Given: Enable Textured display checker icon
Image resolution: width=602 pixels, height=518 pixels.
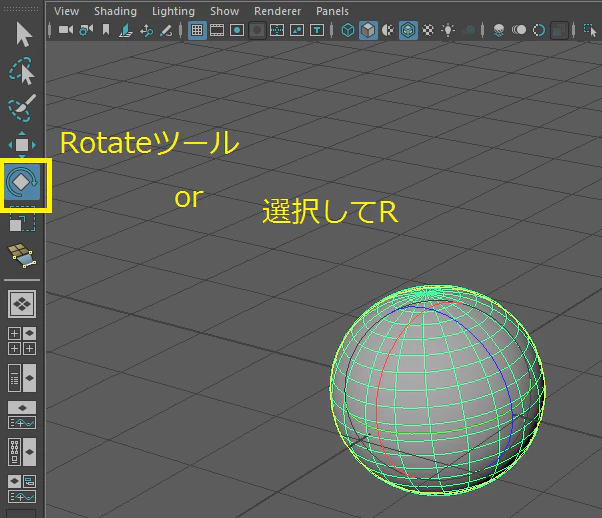Looking at the screenshot, I should pyautogui.click(x=428, y=30).
